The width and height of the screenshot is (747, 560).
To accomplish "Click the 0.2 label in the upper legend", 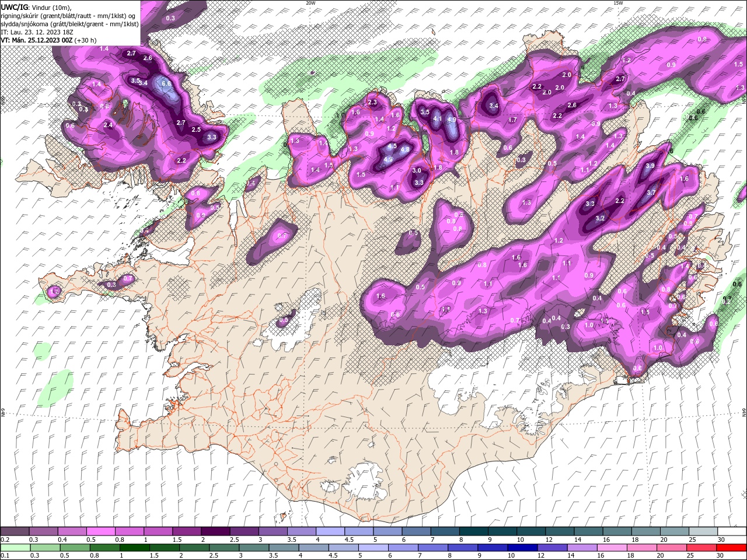I will point(5,540).
